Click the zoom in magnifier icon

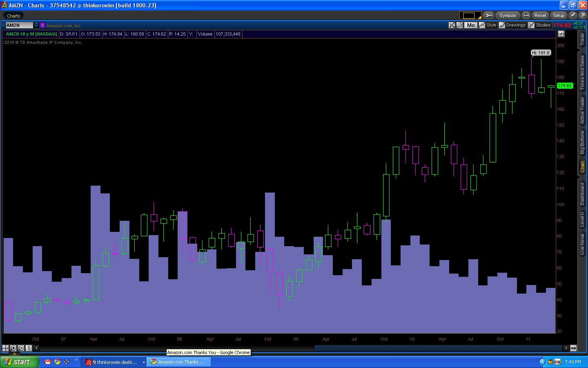pyautogui.click(x=13, y=348)
